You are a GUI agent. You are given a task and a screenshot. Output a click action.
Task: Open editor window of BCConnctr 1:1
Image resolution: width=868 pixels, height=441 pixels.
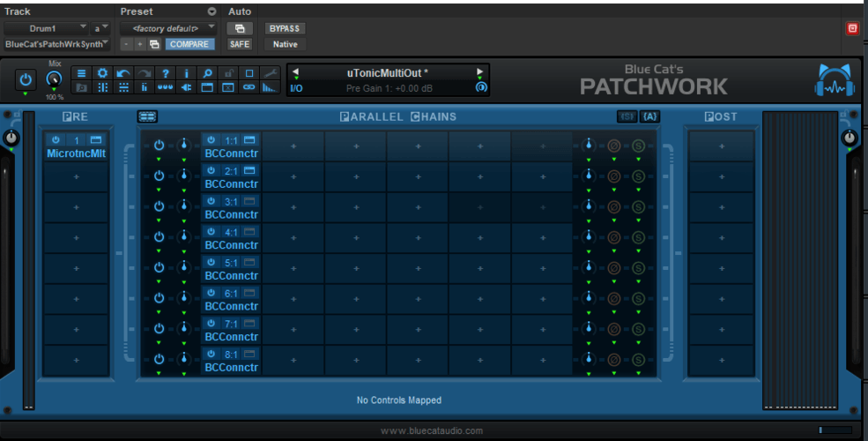pos(249,140)
